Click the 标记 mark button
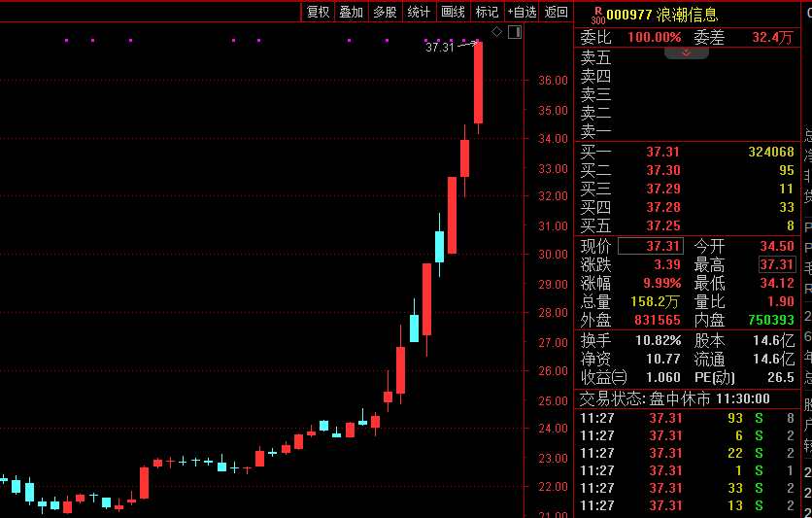The width and height of the screenshot is (812, 518). (x=487, y=12)
